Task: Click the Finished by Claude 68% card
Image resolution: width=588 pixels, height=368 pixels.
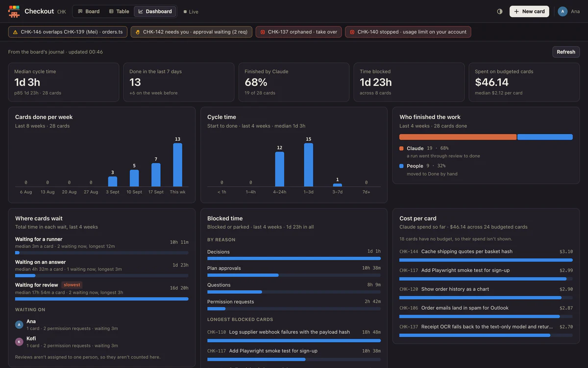Action: pos(294,82)
